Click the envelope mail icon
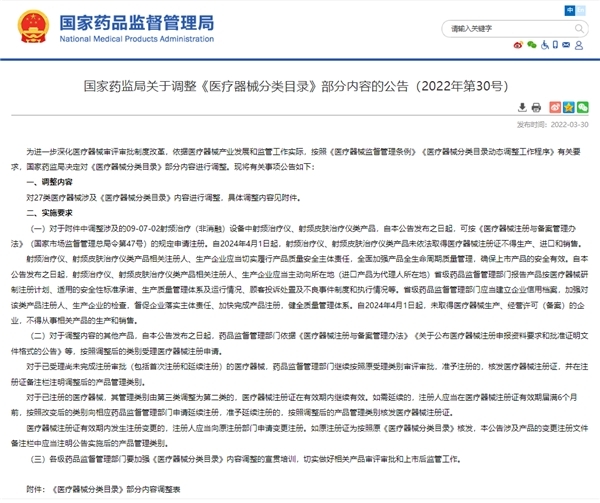 coord(566,45)
